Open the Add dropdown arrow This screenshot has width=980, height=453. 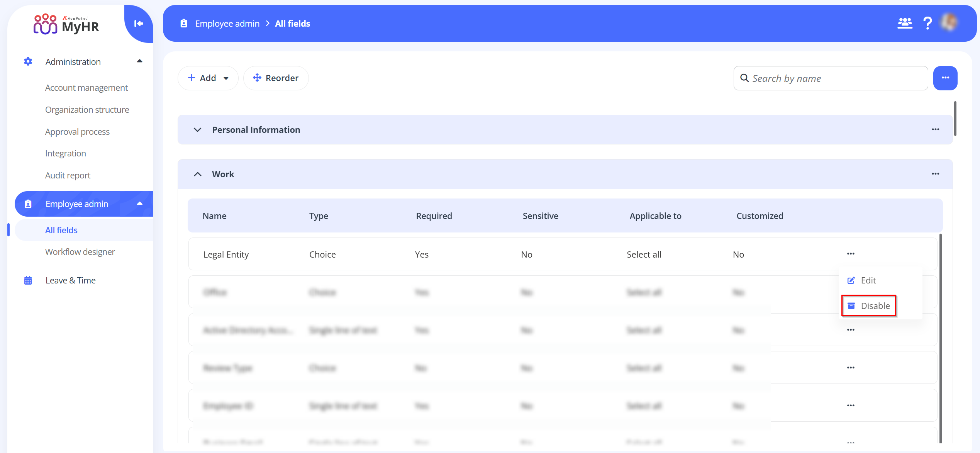[226, 78]
